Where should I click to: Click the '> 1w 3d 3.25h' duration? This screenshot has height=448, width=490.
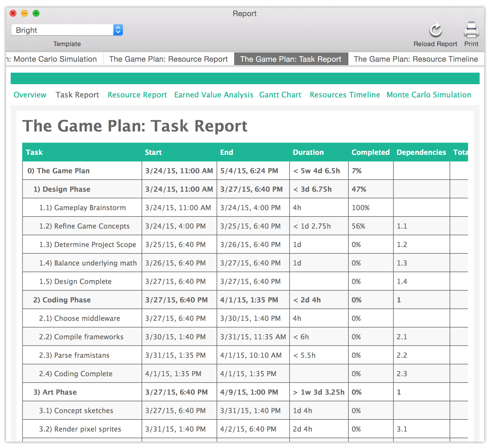pos(319,392)
